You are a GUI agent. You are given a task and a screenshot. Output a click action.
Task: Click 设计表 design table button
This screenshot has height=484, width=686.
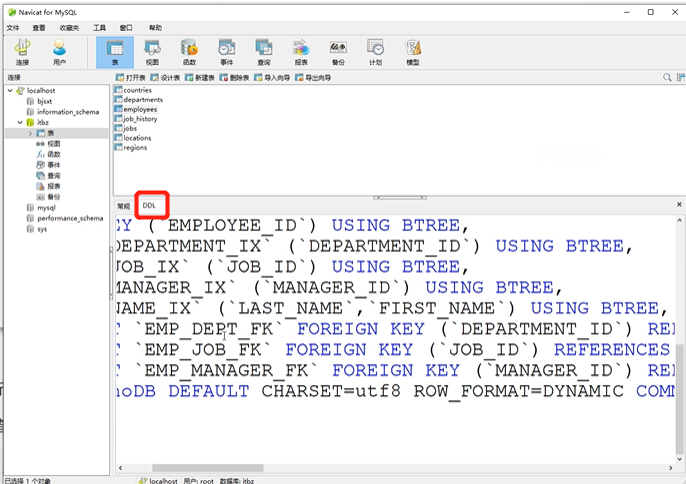165,77
